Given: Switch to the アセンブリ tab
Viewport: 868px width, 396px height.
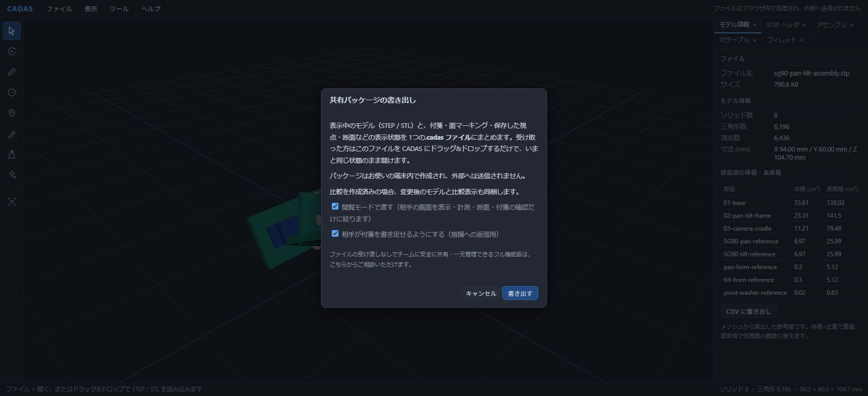Looking at the screenshot, I should pyautogui.click(x=831, y=25).
